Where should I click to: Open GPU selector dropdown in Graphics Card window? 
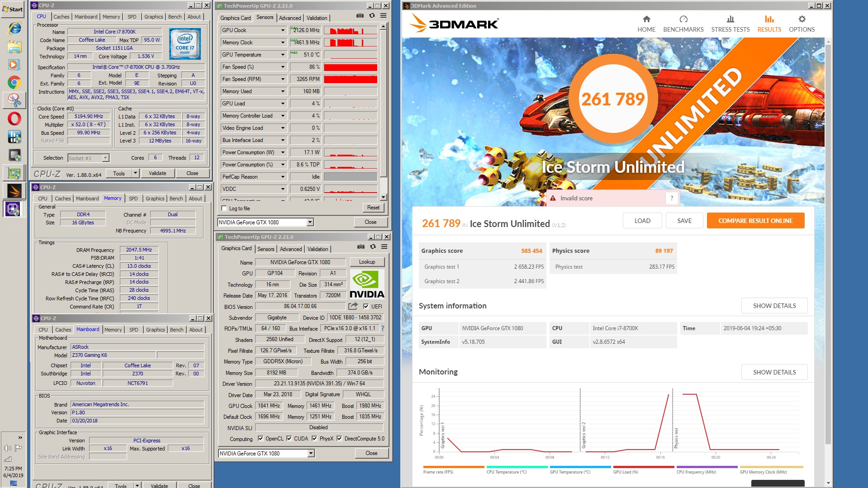tap(311, 453)
